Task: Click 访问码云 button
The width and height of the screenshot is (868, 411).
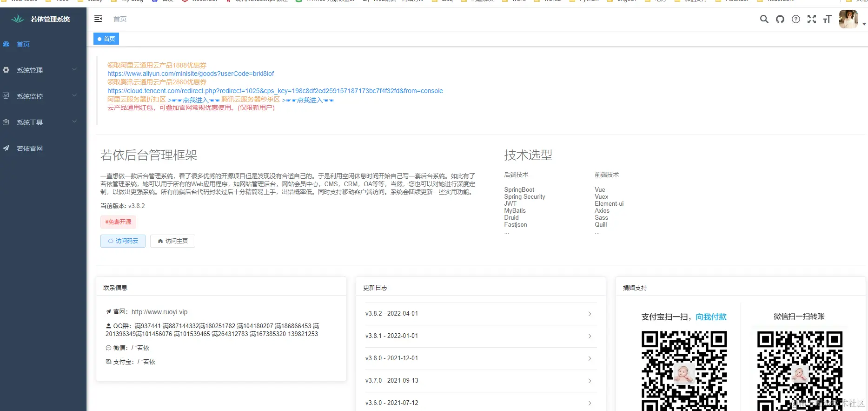Action: 123,241
